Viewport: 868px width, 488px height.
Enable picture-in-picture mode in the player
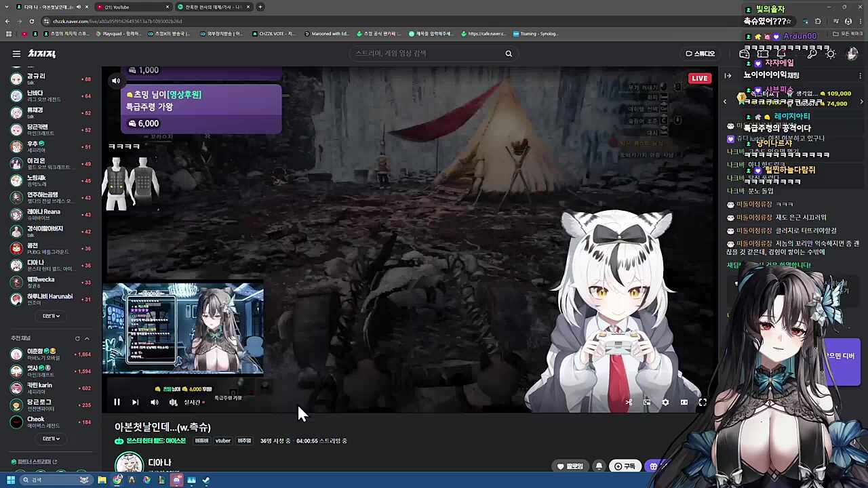pyautogui.click(x=647, y=402)
